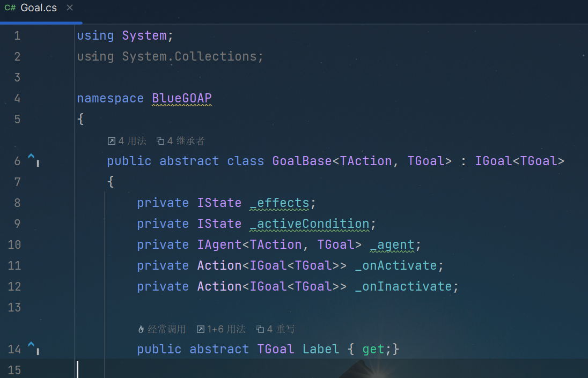Click the flame icon next to "经常调用"
The width and height of the screenshot is (588, 378).
[141, 329]
